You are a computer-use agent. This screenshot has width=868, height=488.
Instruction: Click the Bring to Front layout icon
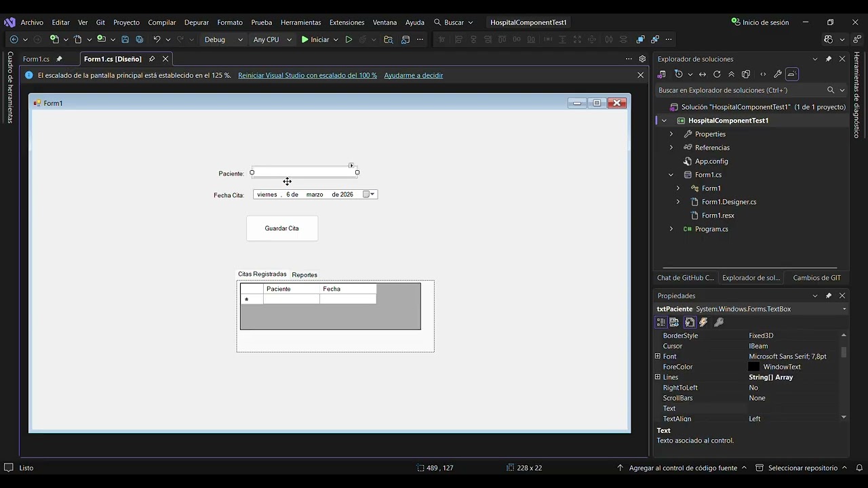(640, 39)
